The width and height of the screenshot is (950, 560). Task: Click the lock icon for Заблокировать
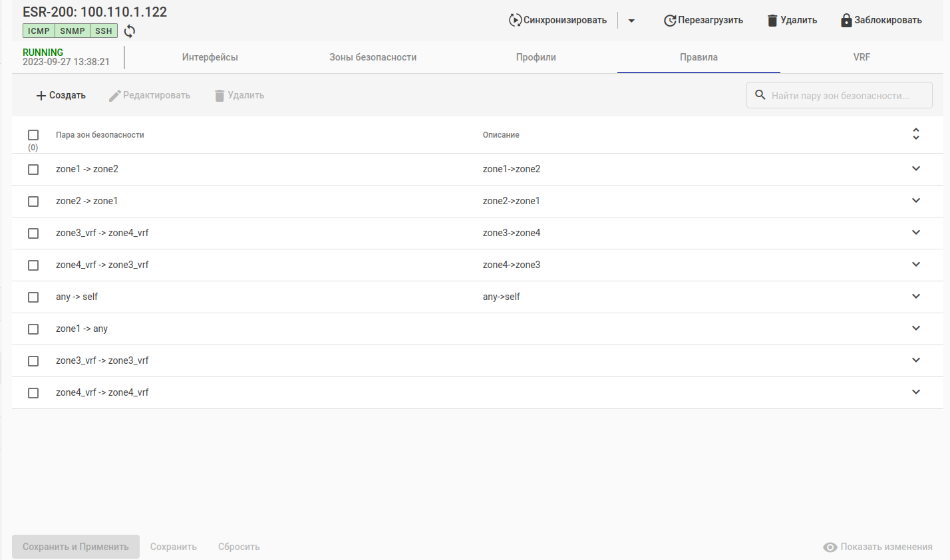coord(846,20)
